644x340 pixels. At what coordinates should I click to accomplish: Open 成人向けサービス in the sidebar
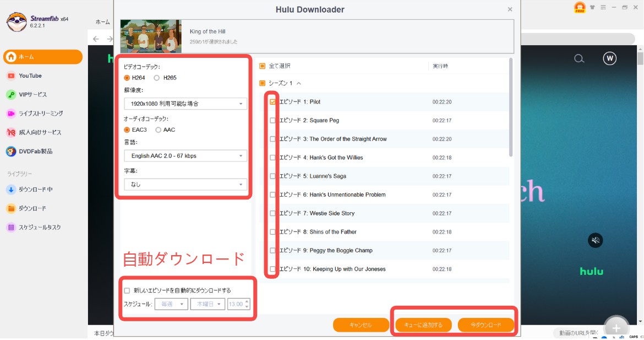pyautogui.click(x=40, y=132)
